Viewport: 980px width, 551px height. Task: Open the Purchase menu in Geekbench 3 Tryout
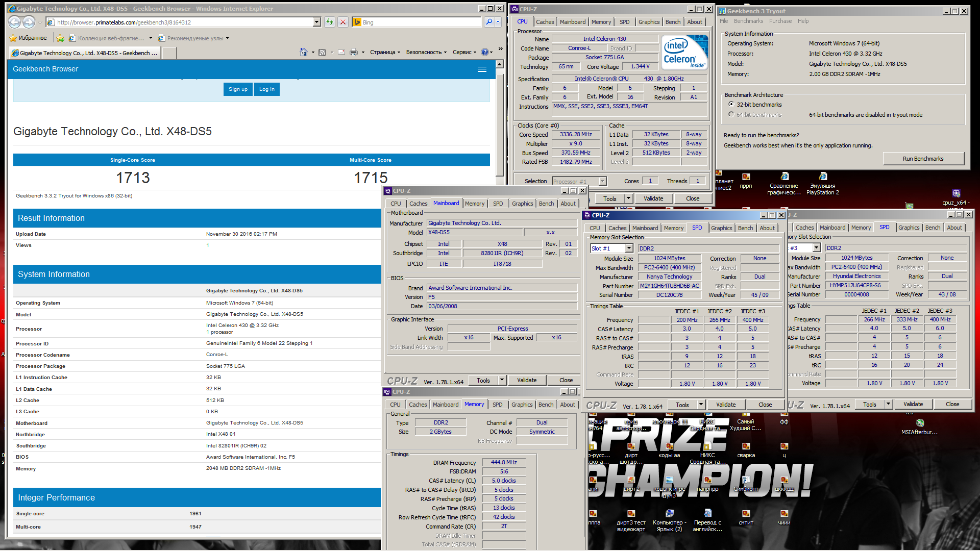pos(780,21)
